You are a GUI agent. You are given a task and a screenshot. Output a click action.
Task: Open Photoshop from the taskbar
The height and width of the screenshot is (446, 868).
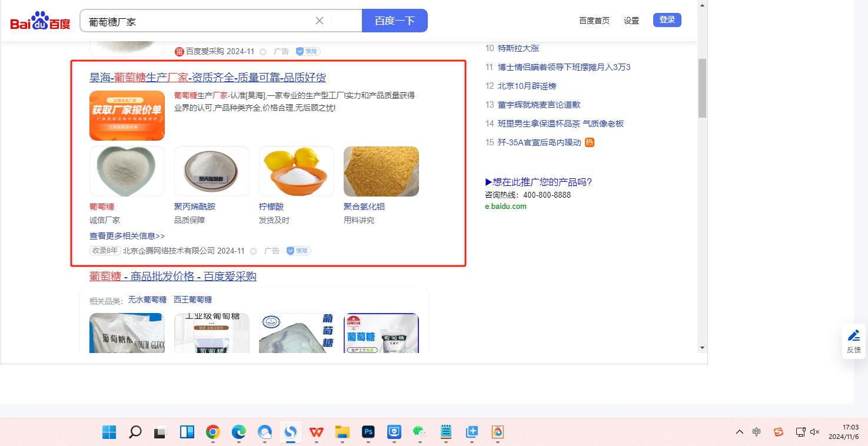(368, 432)
